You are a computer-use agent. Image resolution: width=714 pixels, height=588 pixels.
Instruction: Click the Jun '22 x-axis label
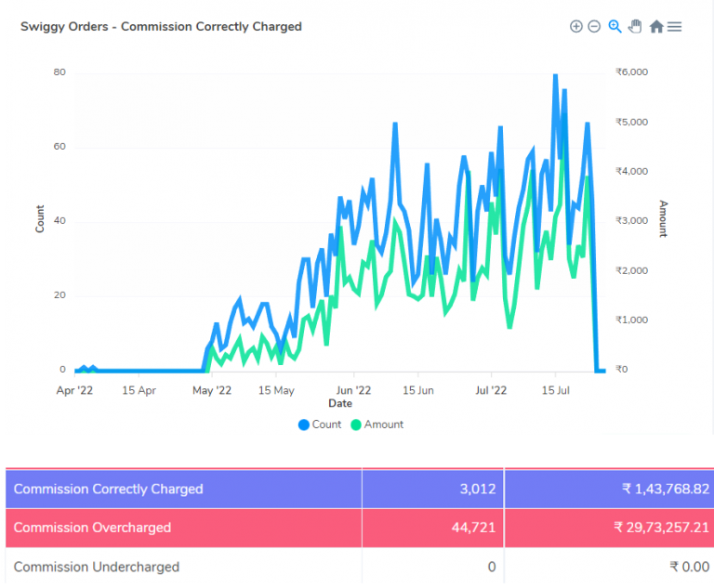353,391
